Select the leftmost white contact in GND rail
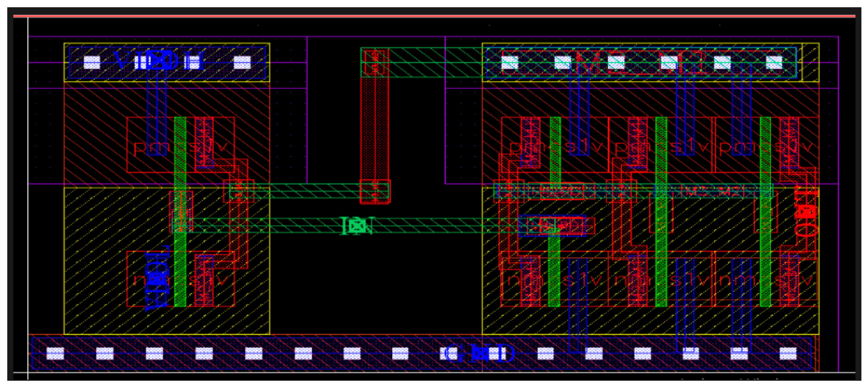 (55, 354)
